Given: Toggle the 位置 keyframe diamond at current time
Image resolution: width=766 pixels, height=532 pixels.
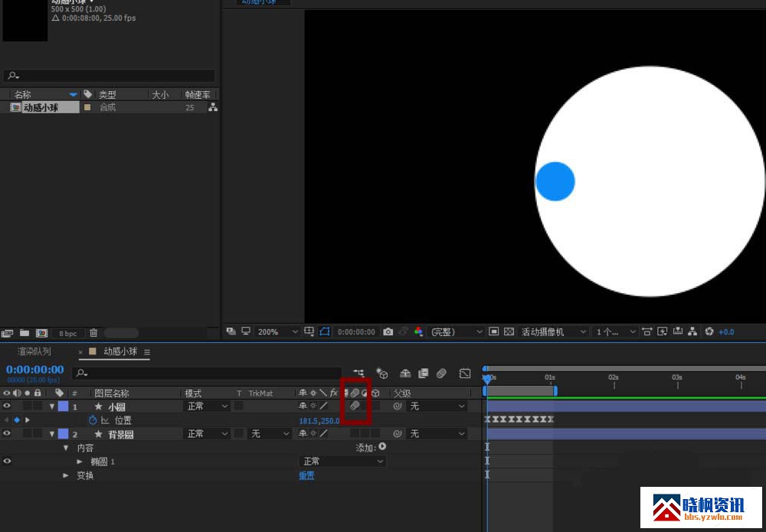Looking at the screenshot, I should [x=17, y=419].
